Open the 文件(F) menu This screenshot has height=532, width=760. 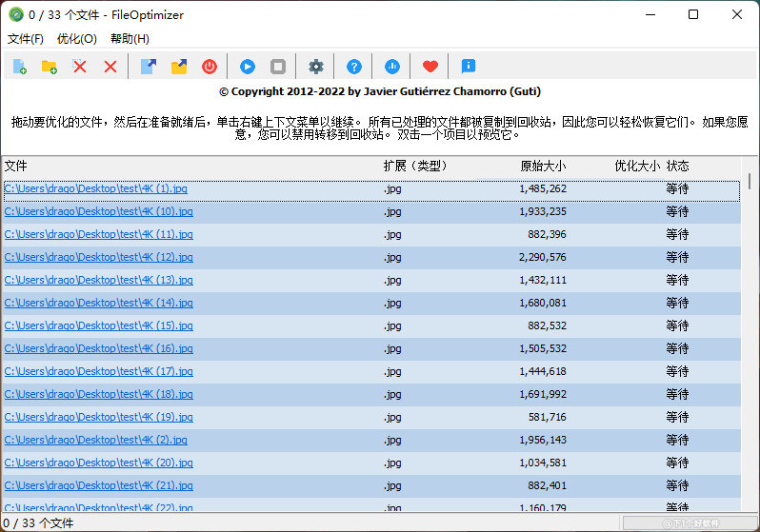[x=26, y=39]
